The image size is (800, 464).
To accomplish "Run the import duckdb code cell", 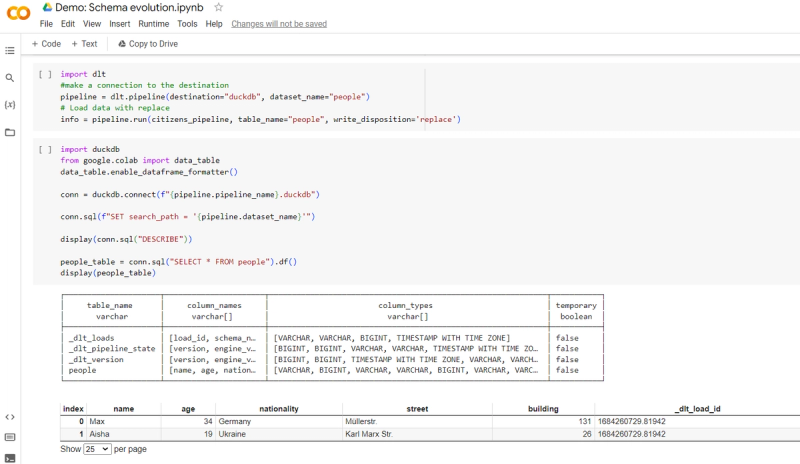I will click(x=45, y=150).
